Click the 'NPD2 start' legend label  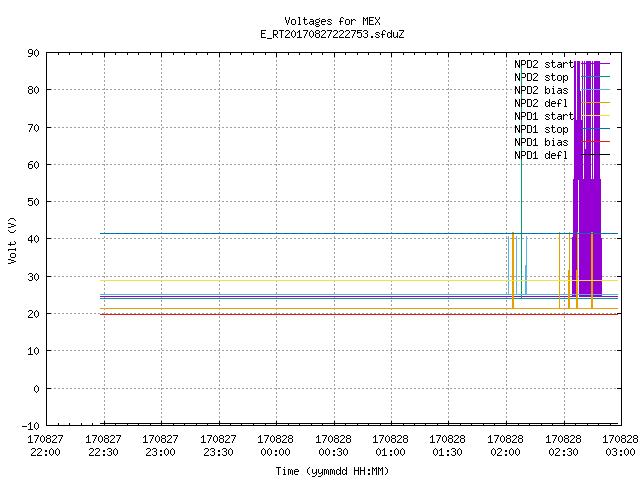pyautogui.click(x=544, y=64)
